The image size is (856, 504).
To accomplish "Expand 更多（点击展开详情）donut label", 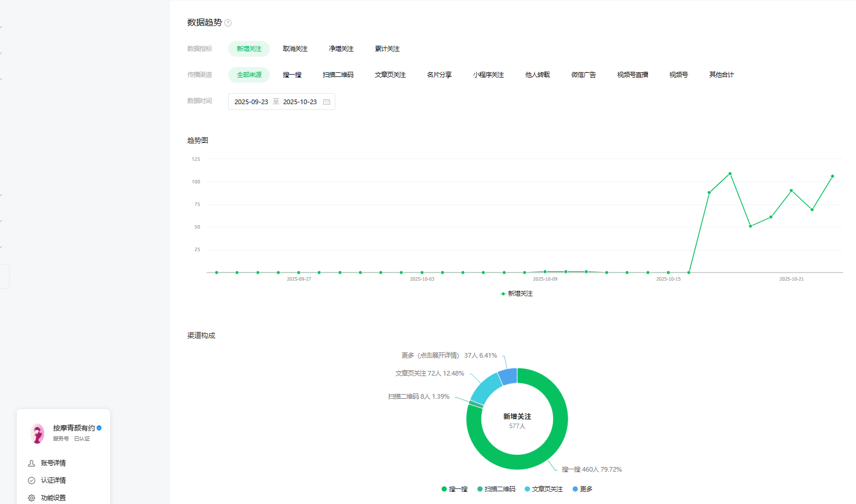I will click(430, 355).
